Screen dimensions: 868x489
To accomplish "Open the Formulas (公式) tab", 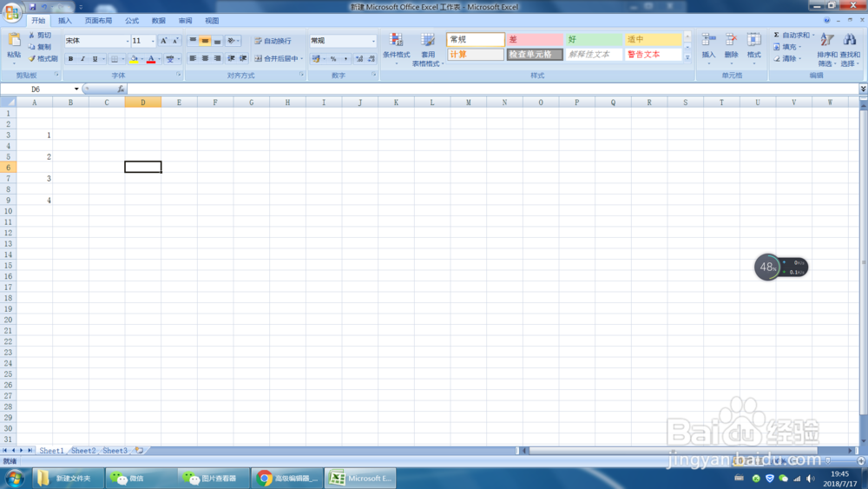I will pyautogui.click(x=132, y=21).
